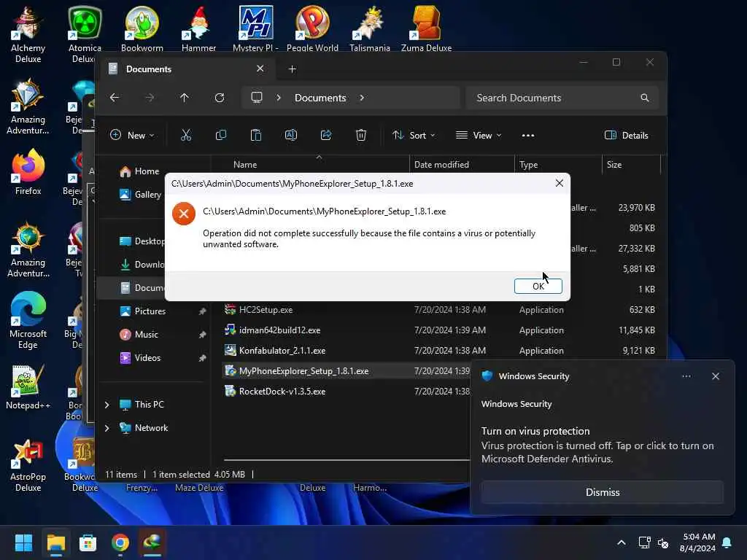The width and height of the screenshot is (747, 560).
Task: Click the Search Documents field
Action: tap(562, 98)
